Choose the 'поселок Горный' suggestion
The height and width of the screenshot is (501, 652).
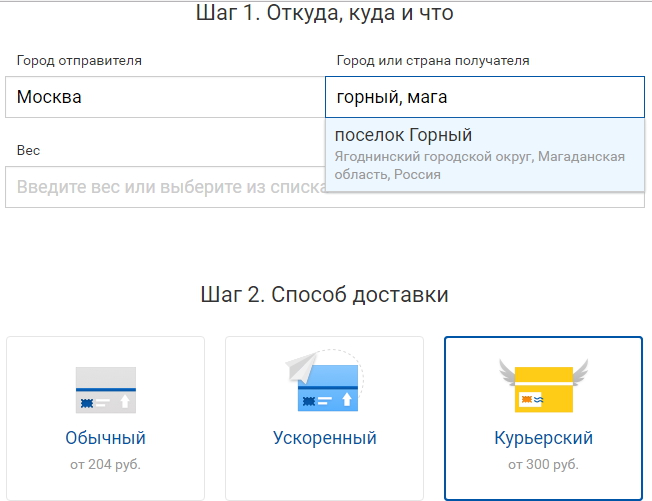point(485,155)
